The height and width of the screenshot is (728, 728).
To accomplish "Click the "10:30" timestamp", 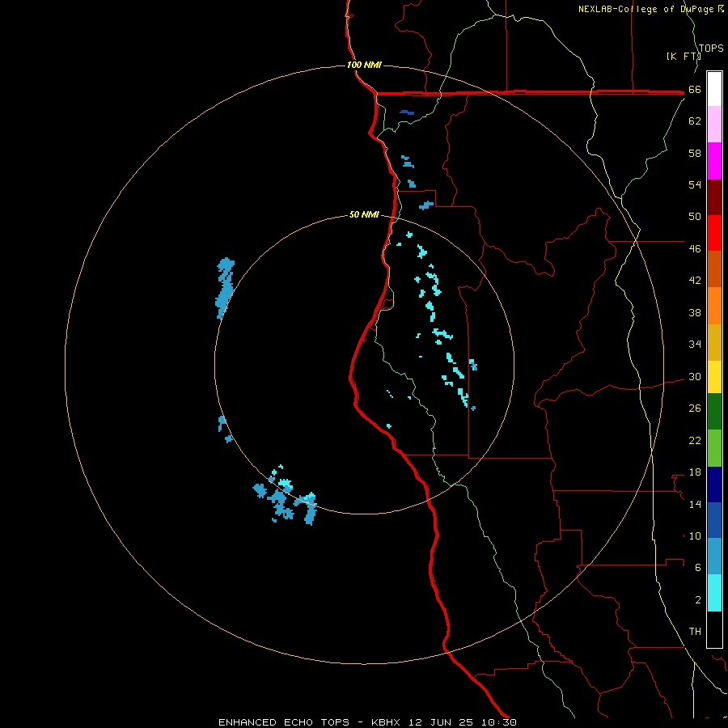I will point(497,722).
